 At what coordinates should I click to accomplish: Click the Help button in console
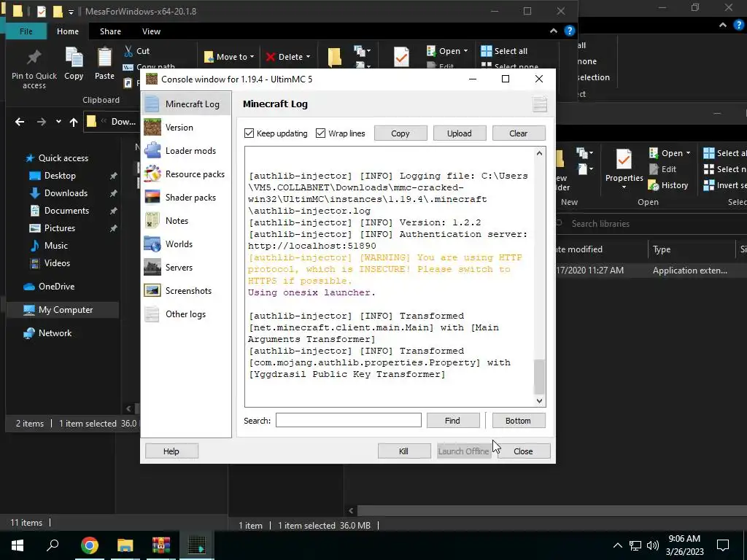point(171,451)
